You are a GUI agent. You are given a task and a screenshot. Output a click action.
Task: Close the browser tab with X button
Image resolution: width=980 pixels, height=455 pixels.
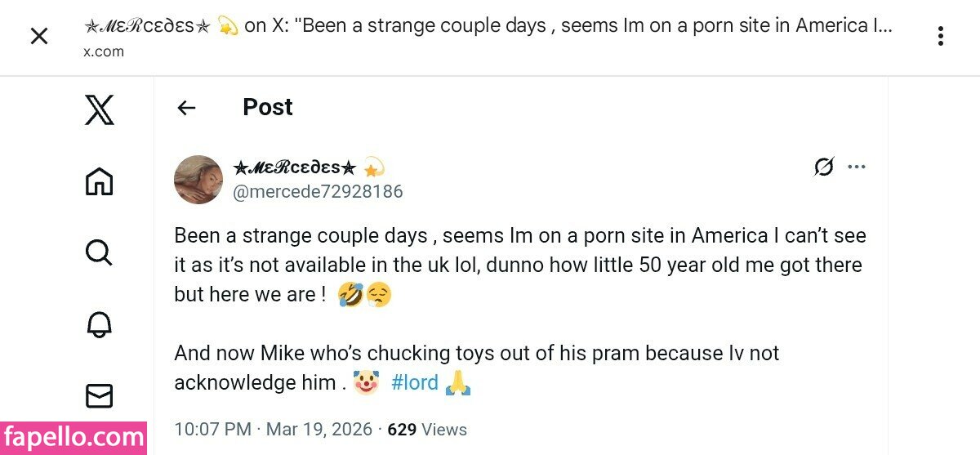39,36
